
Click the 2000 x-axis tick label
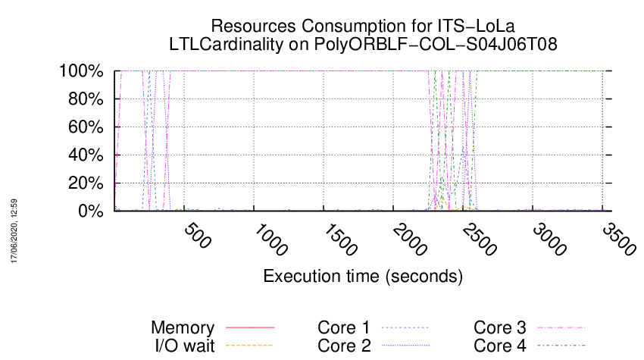click(x=411, y=239)
